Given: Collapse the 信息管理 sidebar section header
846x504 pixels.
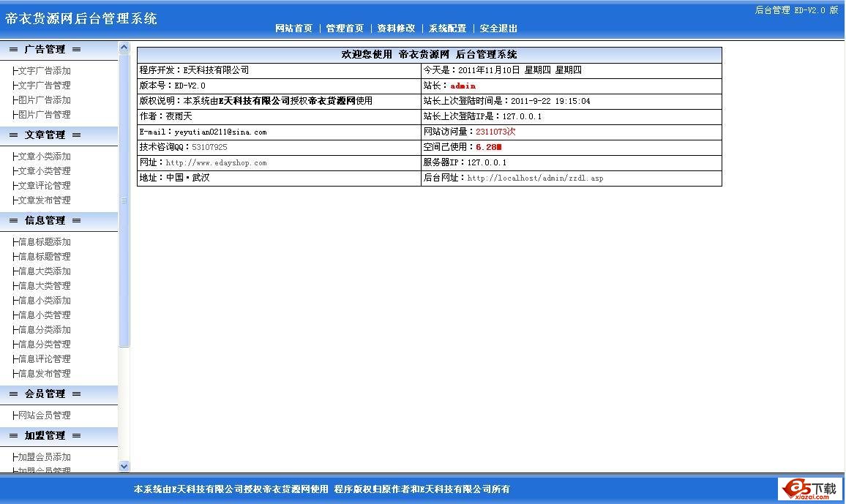Looking at the screenshot, I should (x=59, y=220).
